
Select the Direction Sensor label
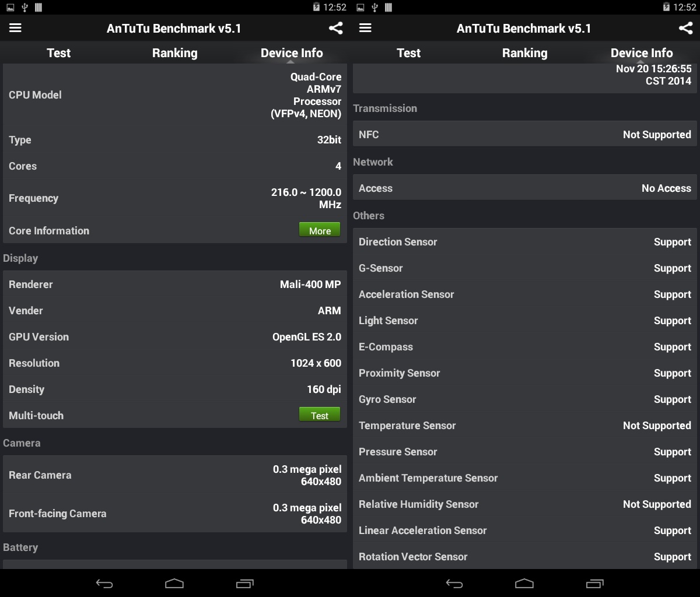click(398, 242)
